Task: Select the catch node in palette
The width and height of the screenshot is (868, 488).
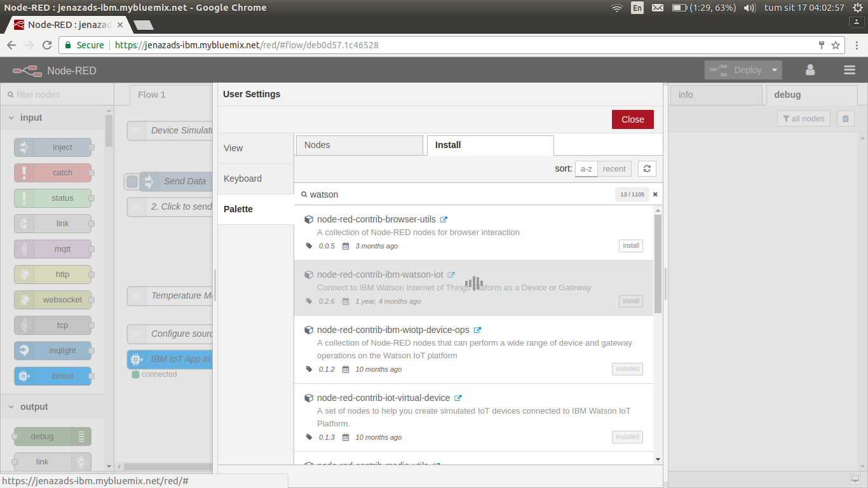Action: point(53,173)
